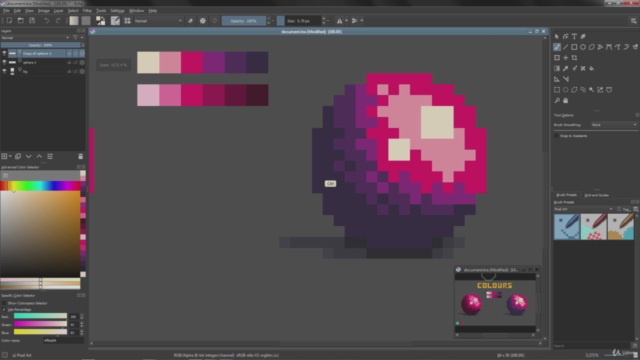The height and width of the screenshot is (360, 640).
Task: Select the Polyline tool
Action: pyautogui.click(x=600, y=47)
